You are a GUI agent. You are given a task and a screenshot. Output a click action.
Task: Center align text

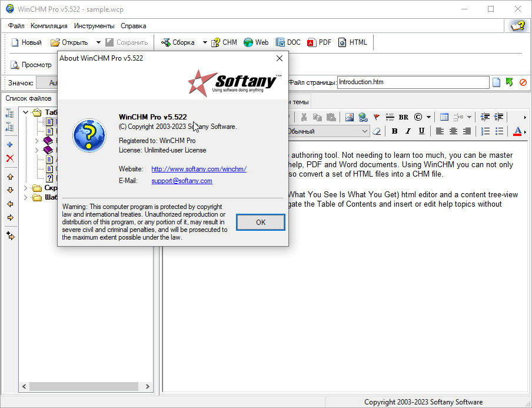pyautogui.click(x=453, y=131)
